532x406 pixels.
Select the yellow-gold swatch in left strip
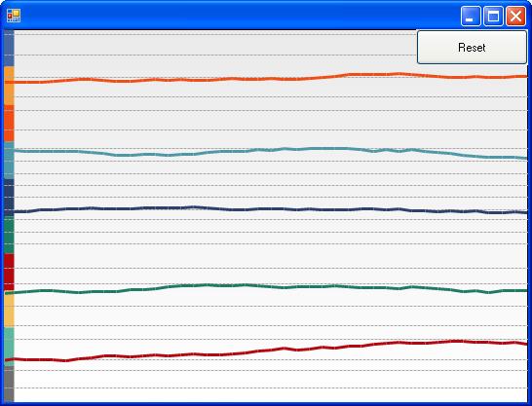tap(9, 309)
